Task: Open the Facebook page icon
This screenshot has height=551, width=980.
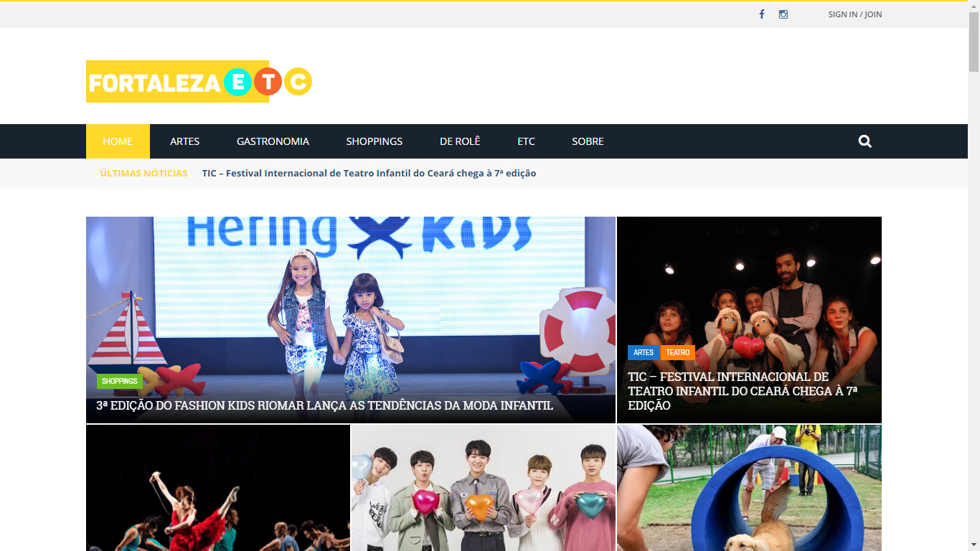Action: pos(762,14)
